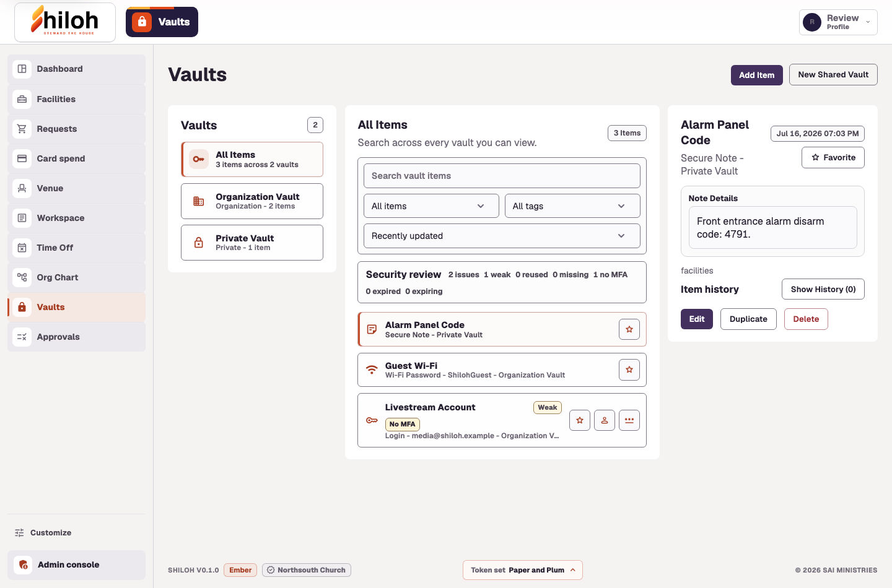
Task: Select the Private Vault card
Action: click(252, 243)
